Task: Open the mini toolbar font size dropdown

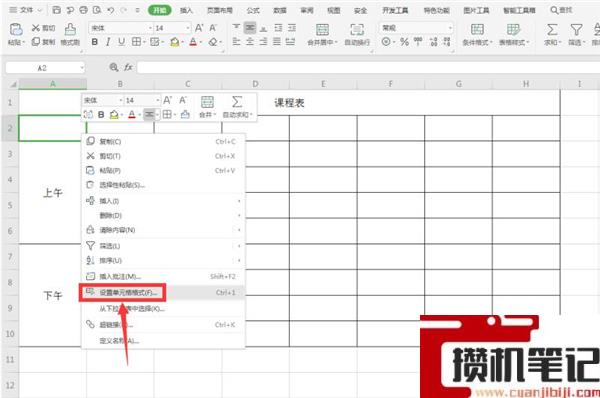Action: tap(158, 100)
